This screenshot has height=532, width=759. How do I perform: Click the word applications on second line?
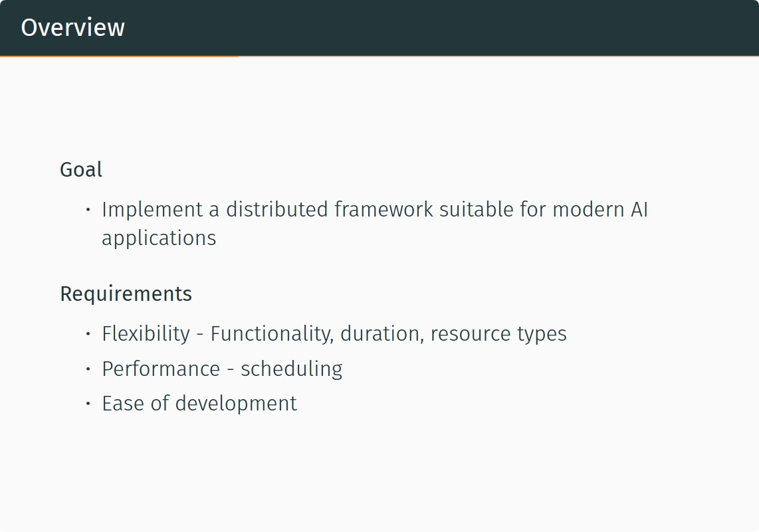pyautogui.click(x=159, y=238)
